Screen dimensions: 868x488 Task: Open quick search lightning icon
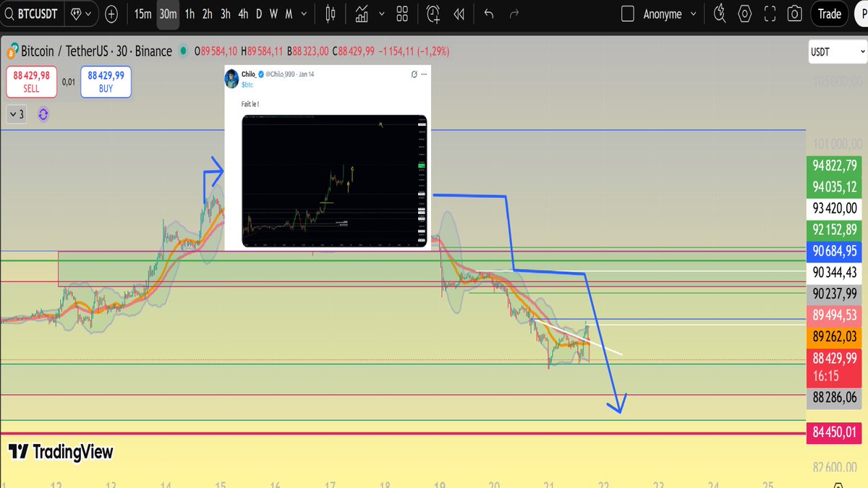(719, 14)
